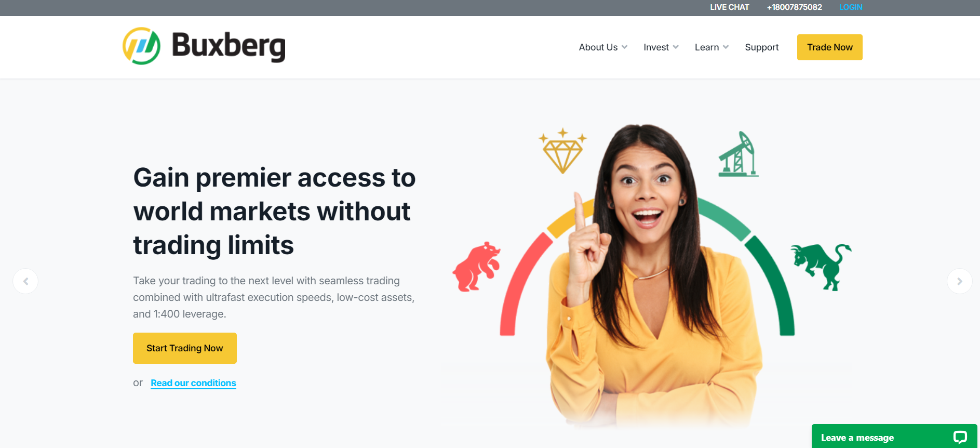Click the phone number +18007875082

point(794,7)
